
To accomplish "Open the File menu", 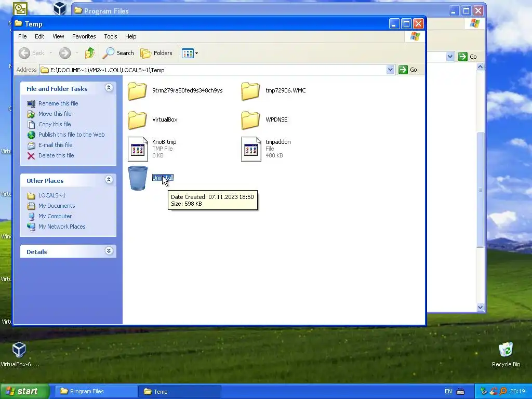I will tap(22, 36).
